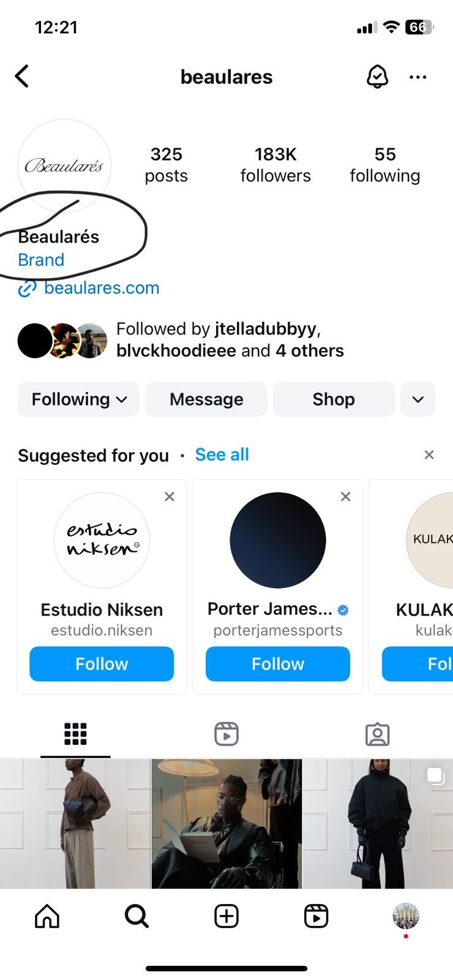
Task: Open your own profile avatar icon
Action: [x=405, y=916]
